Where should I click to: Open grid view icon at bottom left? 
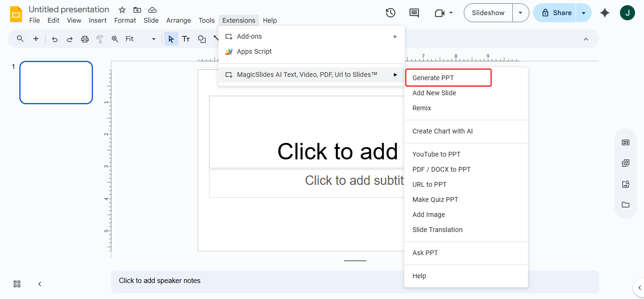17,284
